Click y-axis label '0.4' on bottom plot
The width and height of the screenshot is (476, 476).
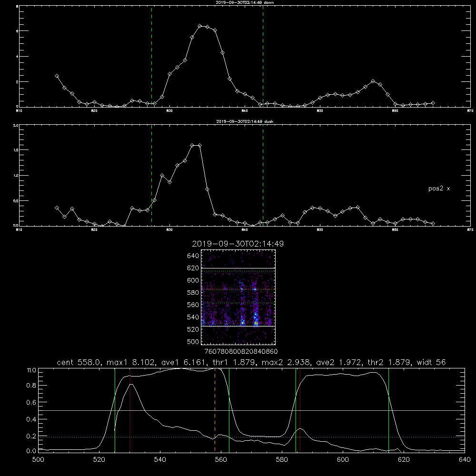(x=31, y=419)
